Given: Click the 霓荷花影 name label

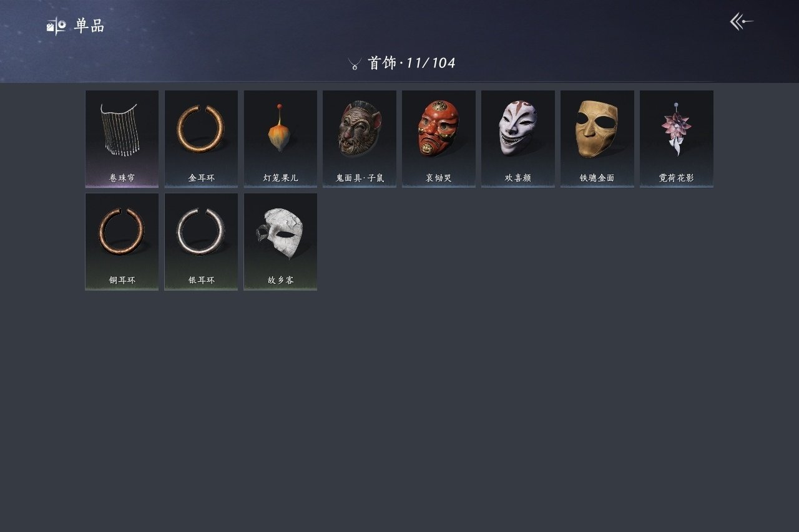Looking at the screenshot, I should pos(677,178).
